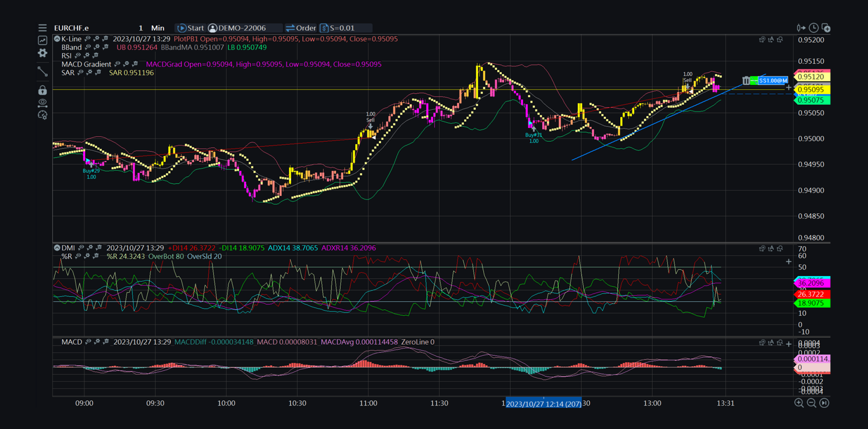The height and width of the screenshot is (429, 868).
Task: Click K-Line panel zoom-scale magnifier icon
Action: pyautogui.click(x=780, y=39)
